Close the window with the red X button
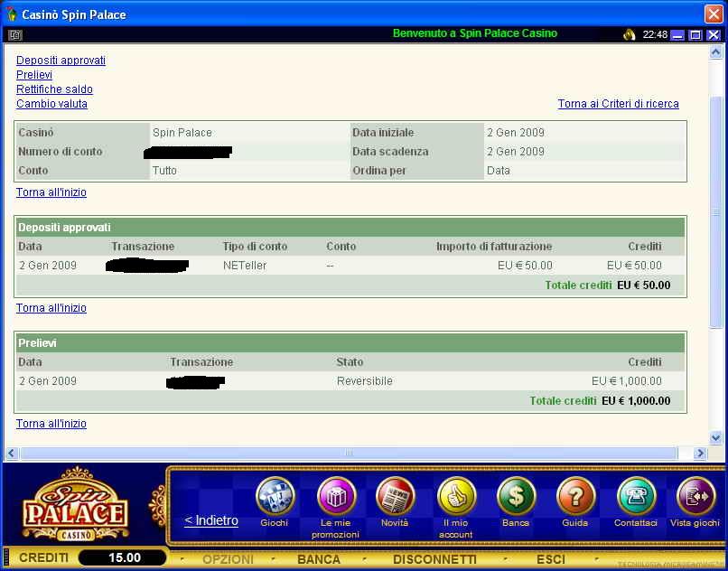Image resolution: width=728 pixels, height=571 pixels. pos(714,14)
